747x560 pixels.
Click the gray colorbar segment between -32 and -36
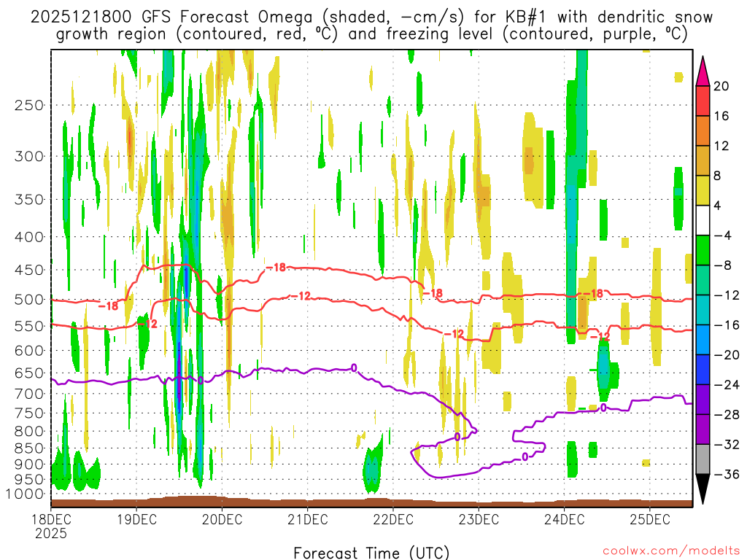click(x=703, y=459)
